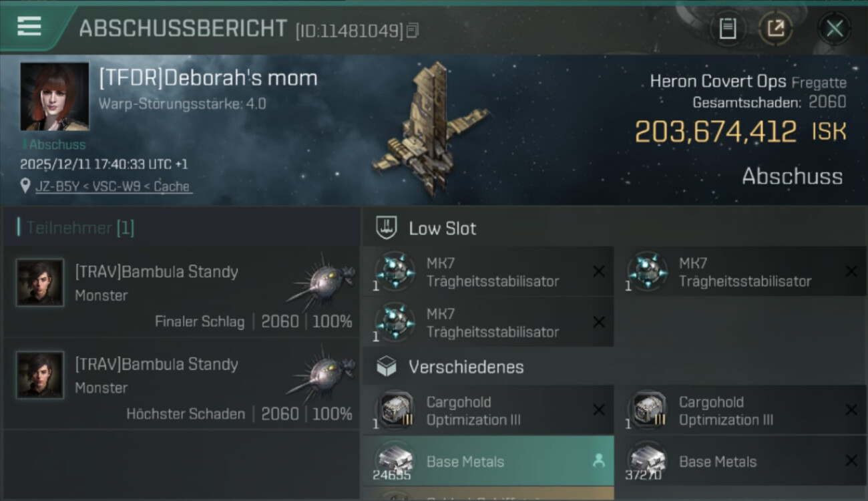Click X on right Cargohold Optimization III

coord(851,410)
